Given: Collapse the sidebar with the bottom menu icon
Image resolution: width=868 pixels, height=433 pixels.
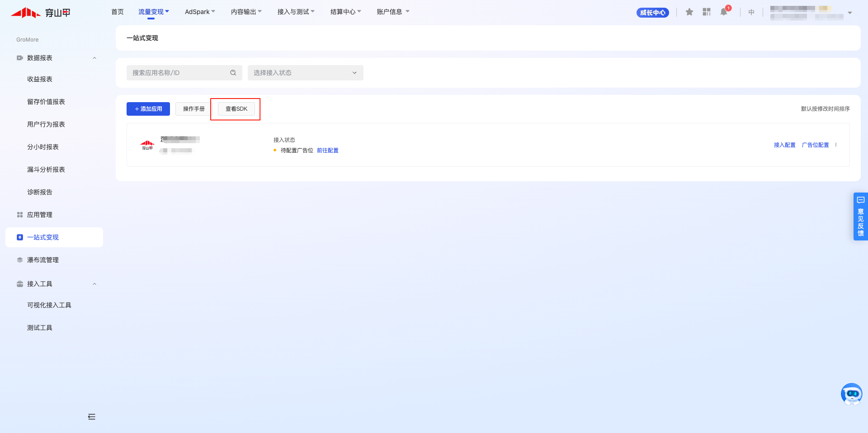Looking at the screenshot, I should point(92,417).
